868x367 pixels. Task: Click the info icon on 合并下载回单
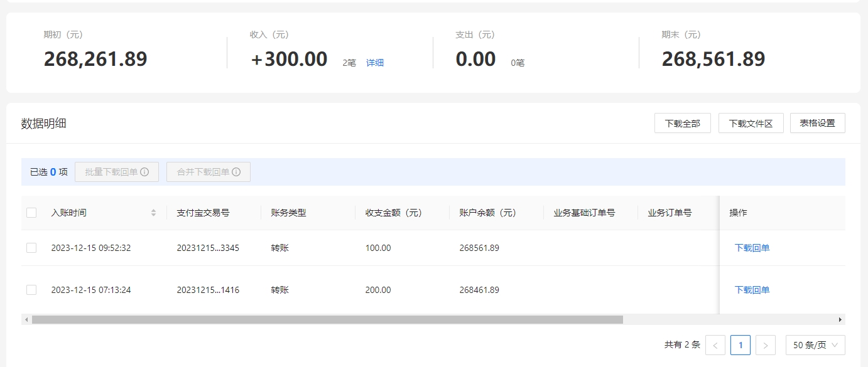(x=236, y=172)
